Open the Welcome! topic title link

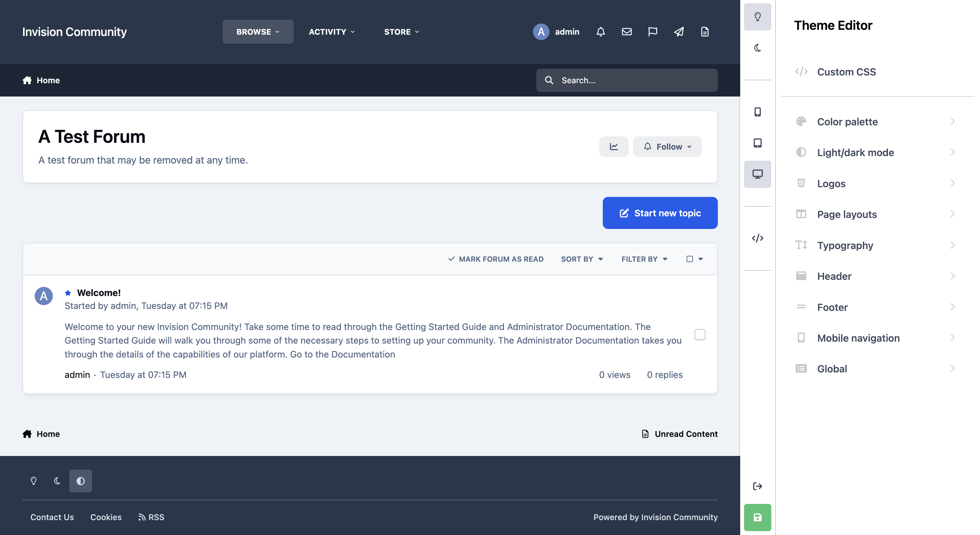pyautogui.click(x=99, y=293)
